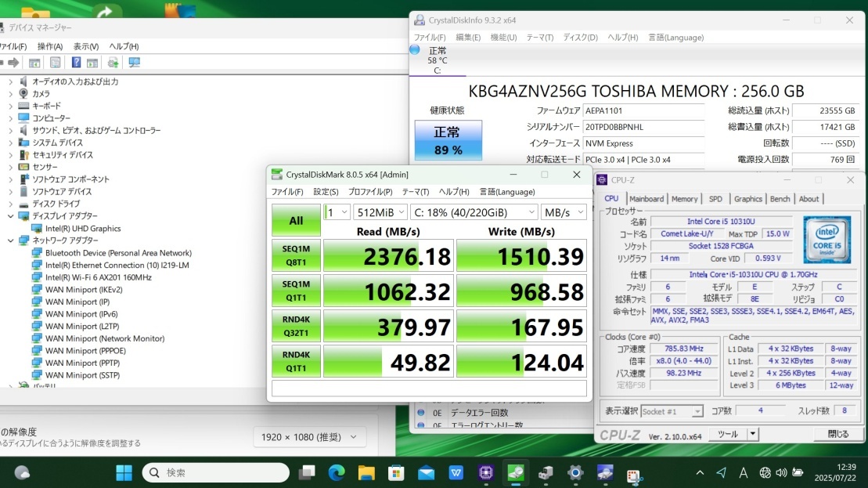Viewport: 868px width, 488px height.
Task: Select Intel(R) Ethernet Connection (10) I219-LM
Action: point(117,266)
